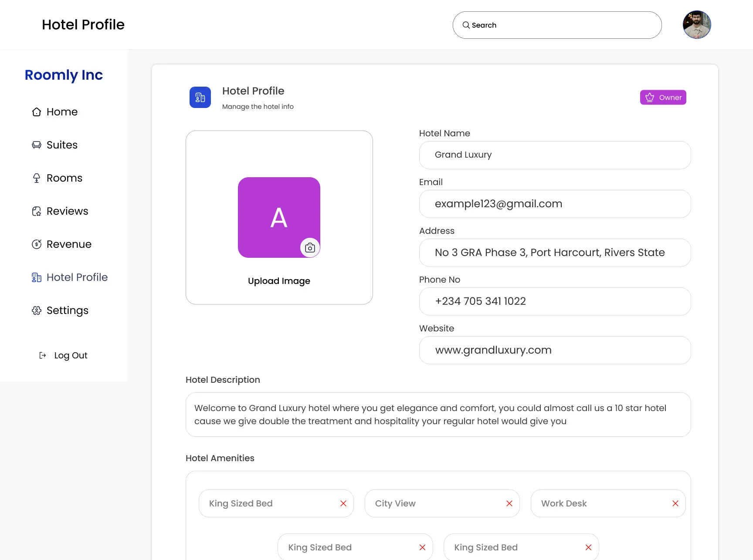Click the Revenue dollar icon
The height and width of the screenshot is (560, 753).
pos(37,244)
